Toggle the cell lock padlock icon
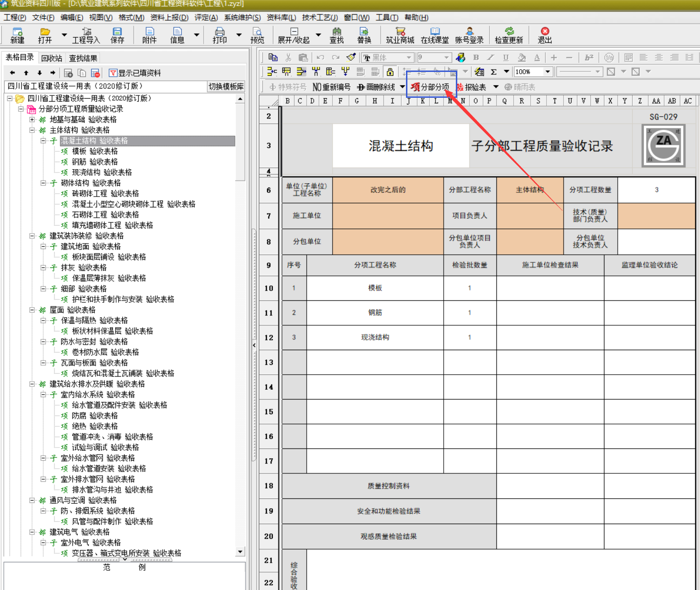Image resolution: width=700 pixels, height=590 pixels. click(390, 72)
